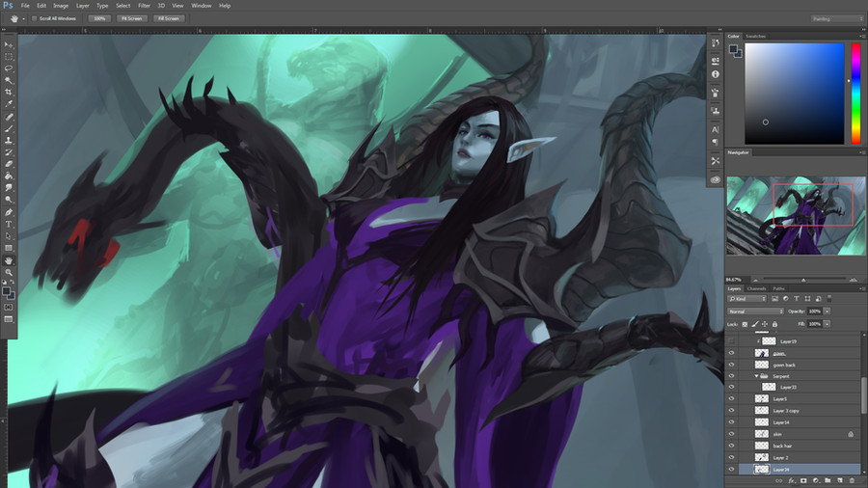Switch to the Swatches tab

(755, 36)
